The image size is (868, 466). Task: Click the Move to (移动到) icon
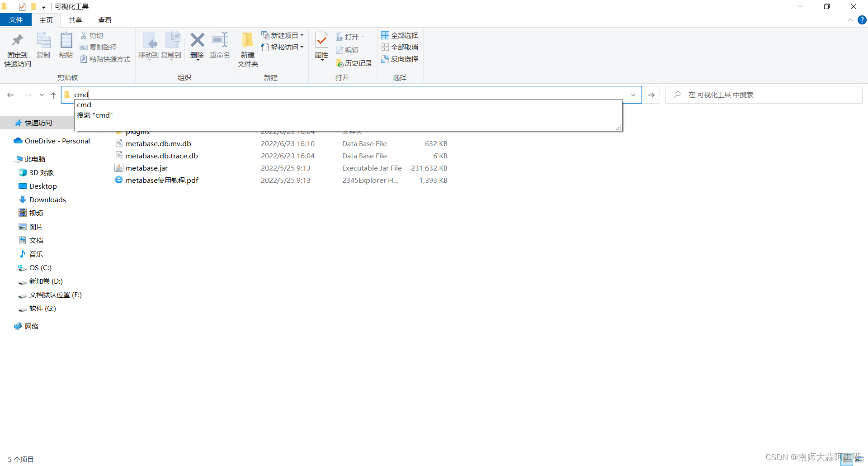tap(149, 40)
